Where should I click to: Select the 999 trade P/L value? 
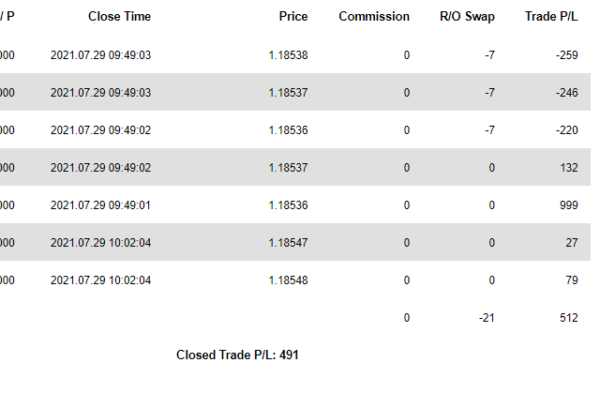(569, 205)
